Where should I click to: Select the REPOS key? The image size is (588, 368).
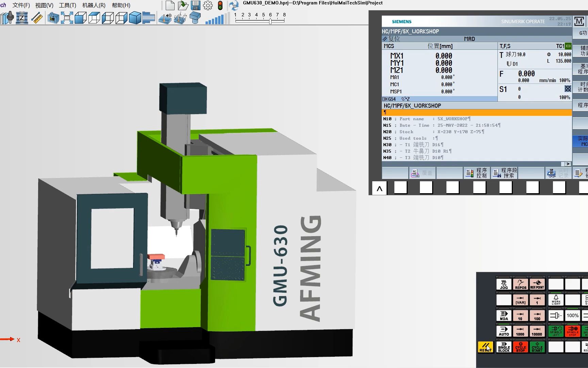coord(521,284)
